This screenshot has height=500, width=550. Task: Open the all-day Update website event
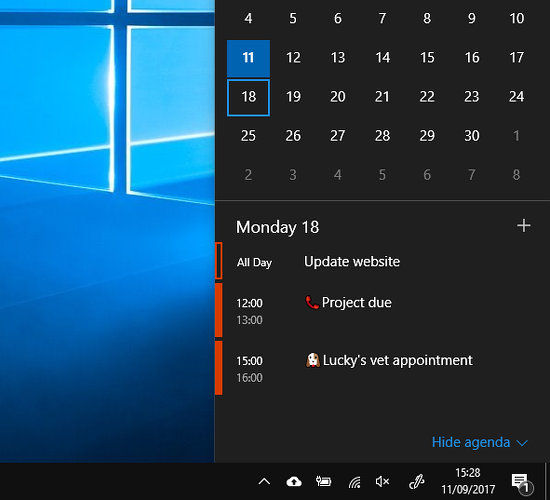pos(382,261)
